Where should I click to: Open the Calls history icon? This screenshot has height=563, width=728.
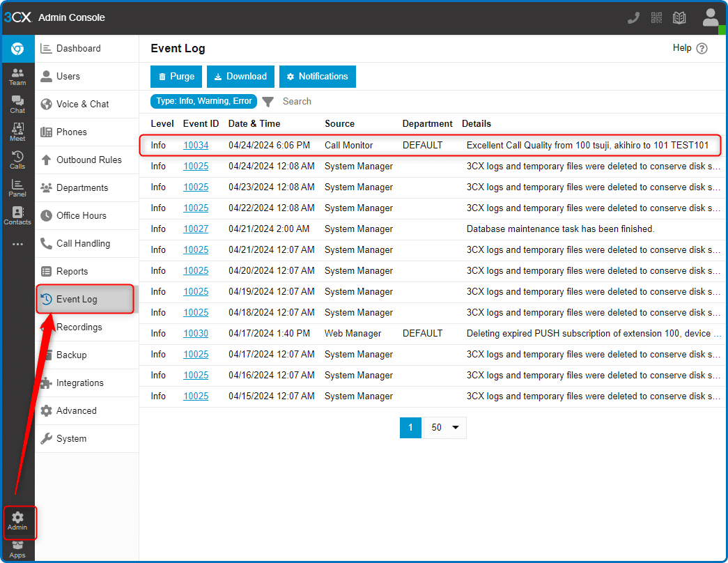17,160
